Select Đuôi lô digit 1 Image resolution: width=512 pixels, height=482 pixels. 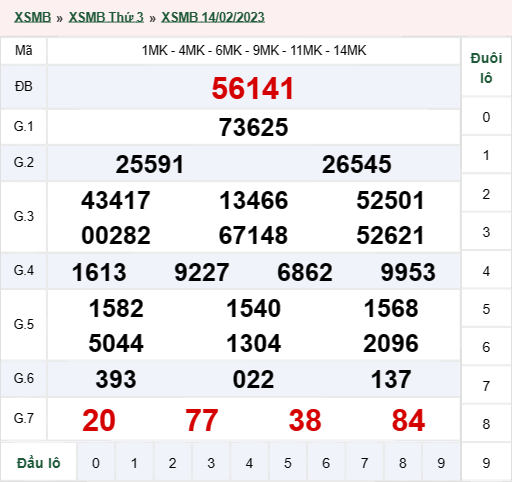tap(486, 155)
